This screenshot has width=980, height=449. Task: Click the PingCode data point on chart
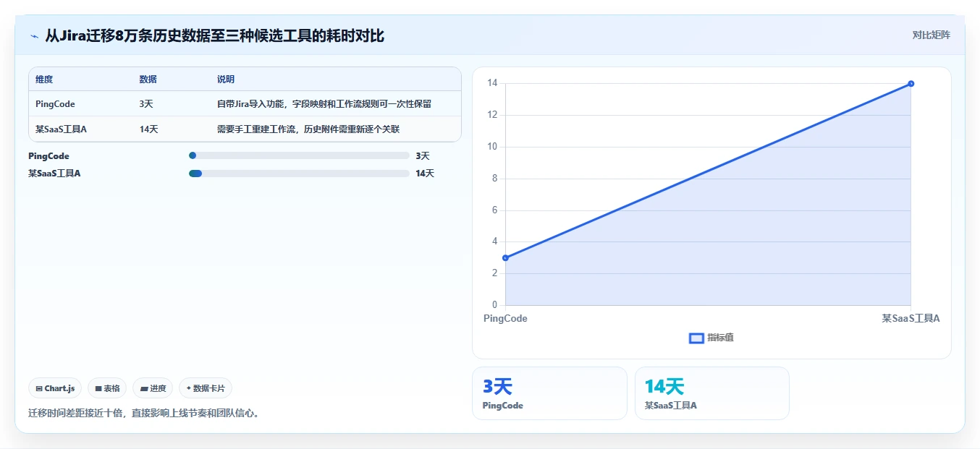[505, 257]
